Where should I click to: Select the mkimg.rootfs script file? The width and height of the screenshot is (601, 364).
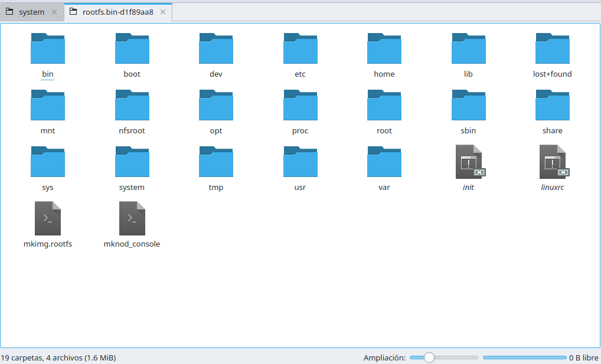[48, 219]
